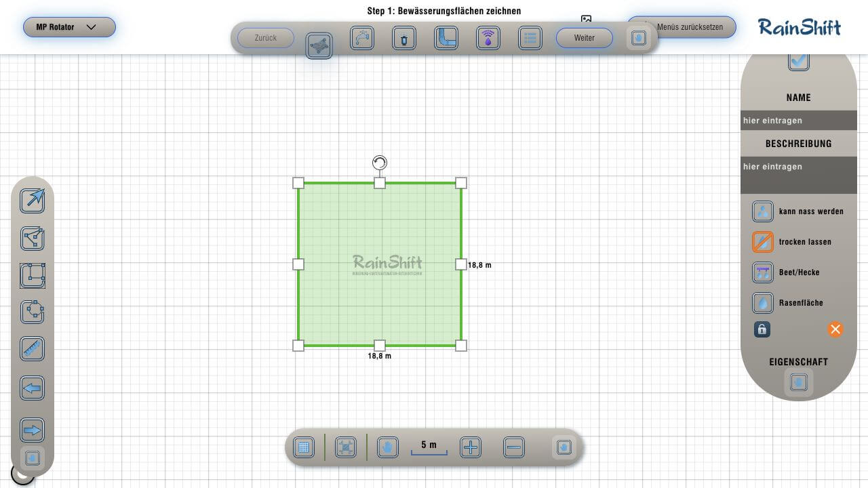Image resolution: width=868 pixels, height=488 pixels.
Task: Click the BESCHREIBUNG text area
Action: (x=799, y=176)
